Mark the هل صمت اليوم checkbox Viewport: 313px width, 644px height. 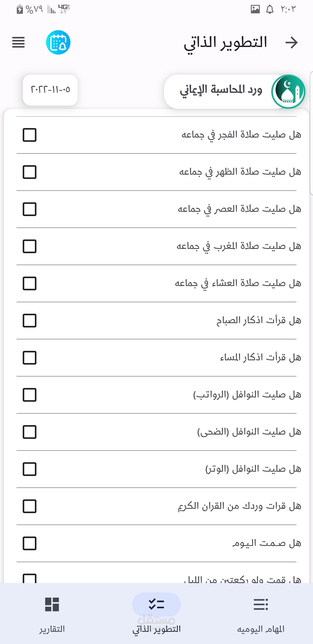(30, 543)
